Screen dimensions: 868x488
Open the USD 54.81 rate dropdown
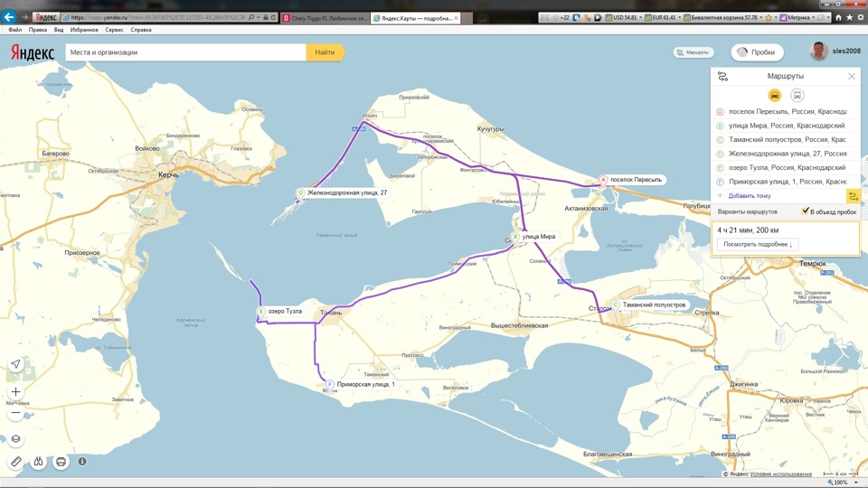(641, 18)
